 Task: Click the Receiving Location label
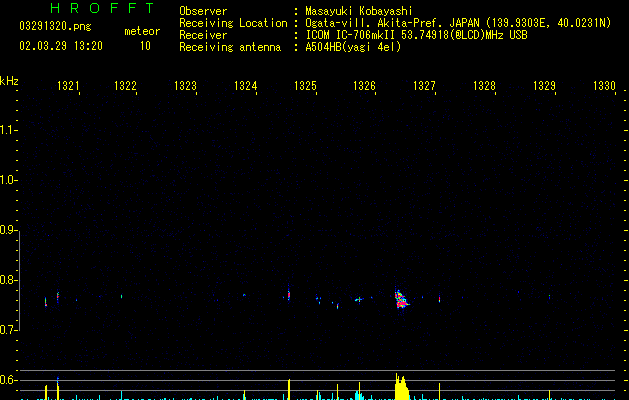pyautogui.click(x=233, y=23)
